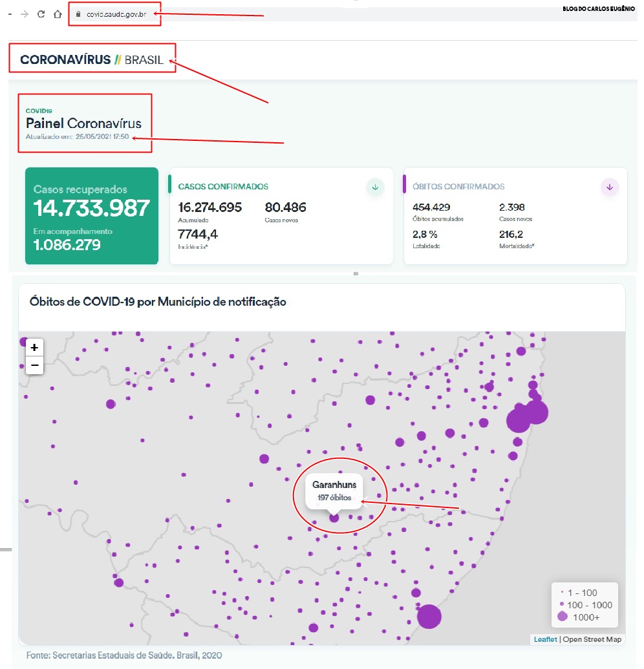Select the Casos recuperados green card
This screenshot has height=669, width=644.
[91, 216]
